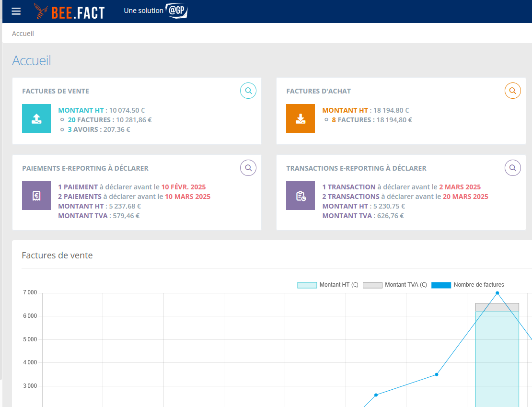
Task: Click the tall Montant HT bar in chart
Action: pyautogui.click(x=497, y=360)
